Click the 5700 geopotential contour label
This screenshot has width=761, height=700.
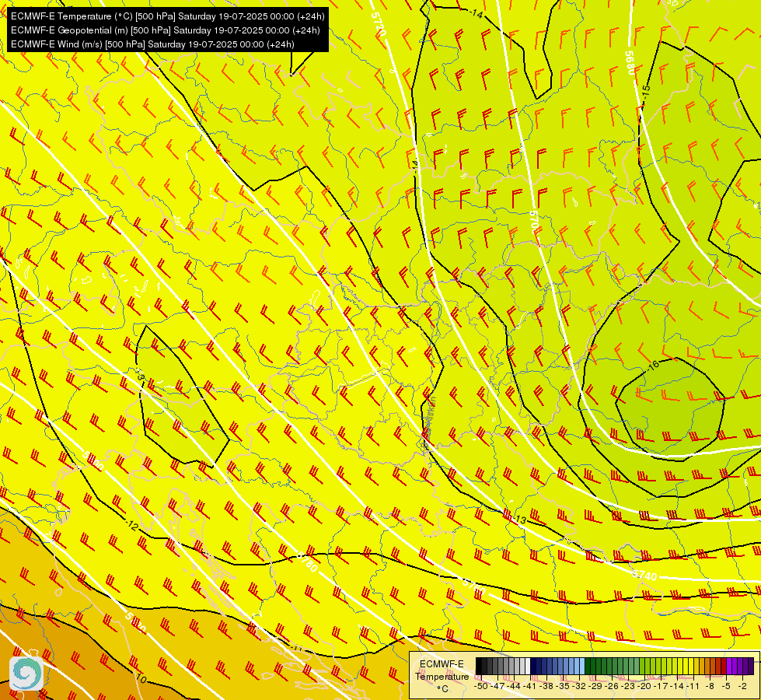tap(533, 222)
